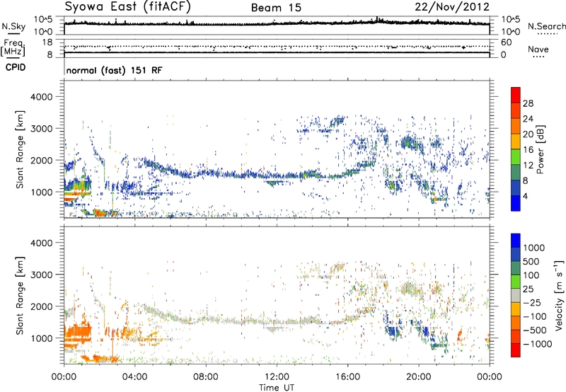Click the red bottom segment of Velocity colorbar
566x392 pixels.
(x=516, y=350)
